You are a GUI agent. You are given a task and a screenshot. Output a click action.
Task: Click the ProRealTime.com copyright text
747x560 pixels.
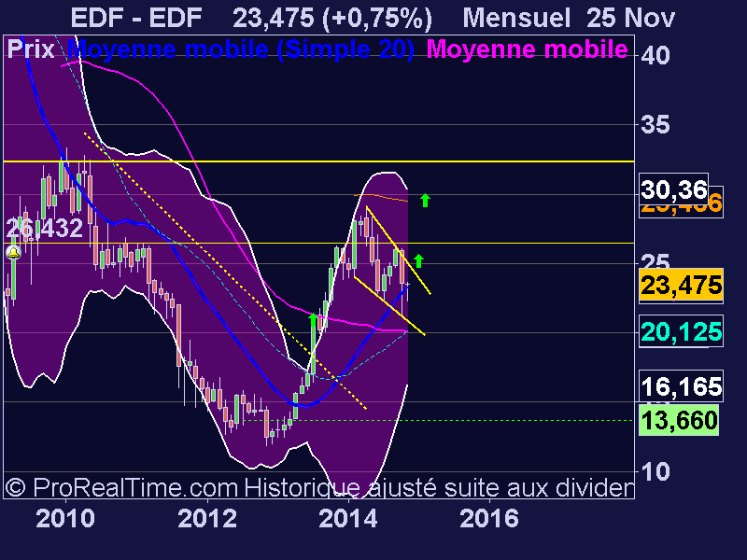(x=121, y=487)
